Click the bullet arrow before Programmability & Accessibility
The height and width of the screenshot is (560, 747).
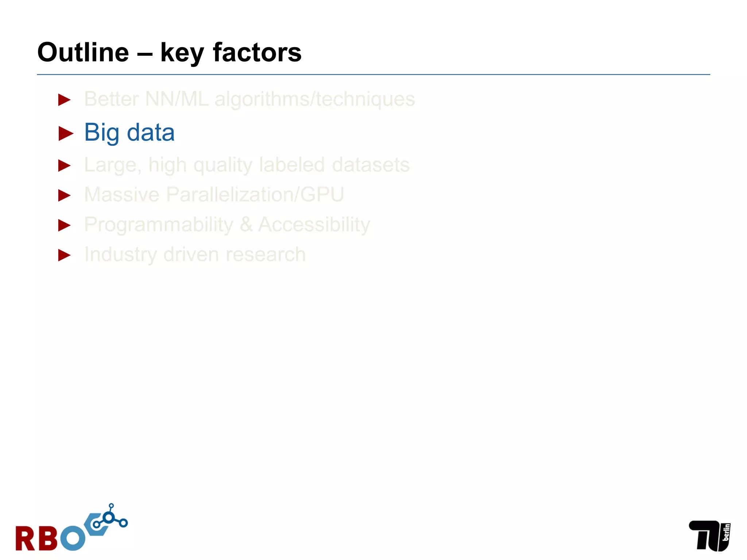point(64,225)
